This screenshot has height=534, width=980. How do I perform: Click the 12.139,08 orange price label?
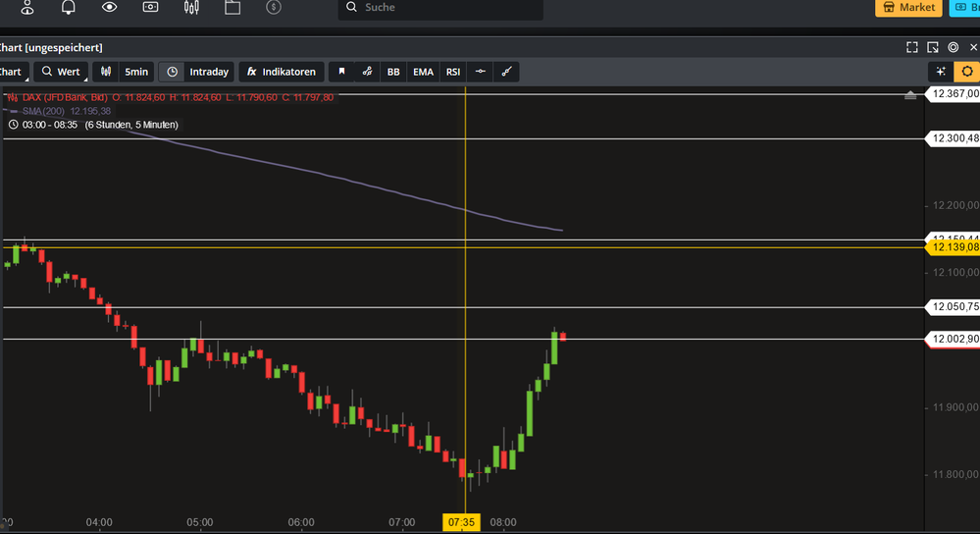pos(954,247)
